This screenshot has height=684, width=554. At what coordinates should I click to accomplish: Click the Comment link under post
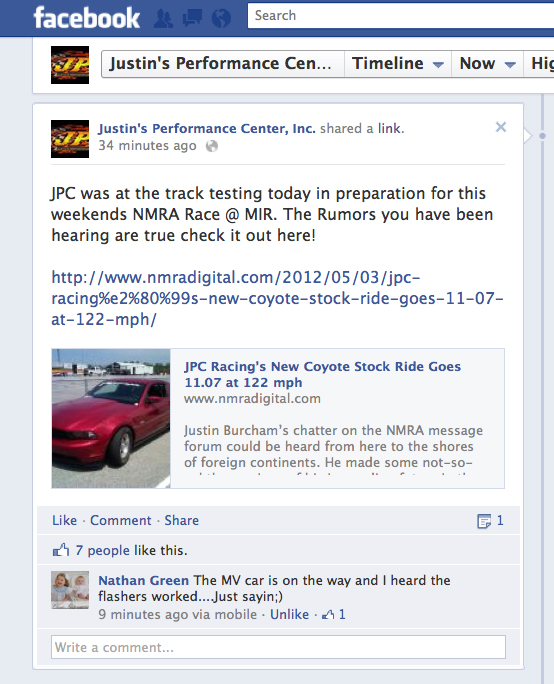pyautogui.click(x=120, y=520)
